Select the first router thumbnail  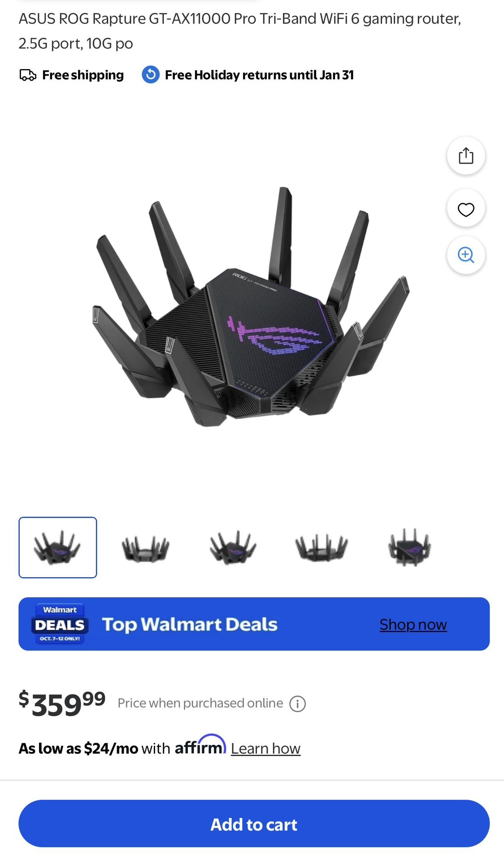(58, 548)
